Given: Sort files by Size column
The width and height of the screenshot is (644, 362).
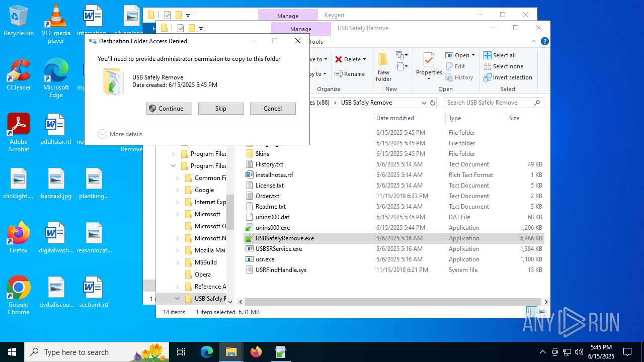Looking at the screenshot, I should point(525,118).
